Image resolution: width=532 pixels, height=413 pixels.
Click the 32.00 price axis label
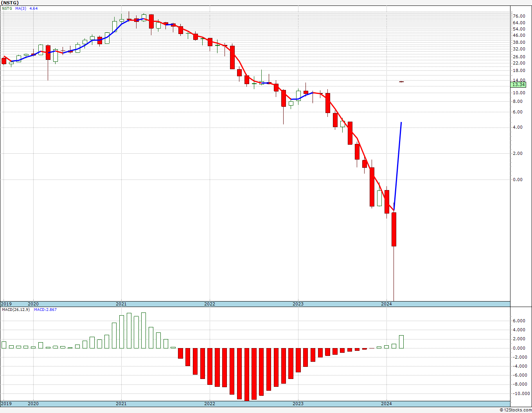click(x=519, y=49)
